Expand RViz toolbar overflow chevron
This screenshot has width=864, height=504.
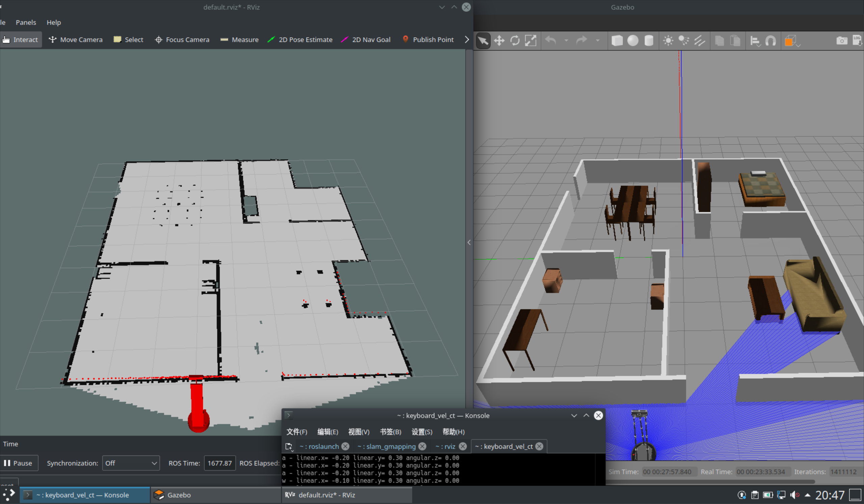pyautogui.click(x=467, y=39)
